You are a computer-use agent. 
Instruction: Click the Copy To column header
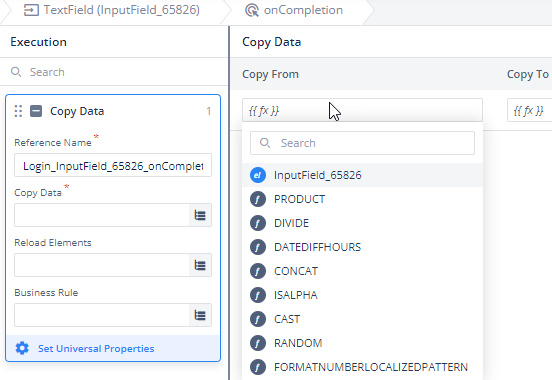tap(528, 74)
